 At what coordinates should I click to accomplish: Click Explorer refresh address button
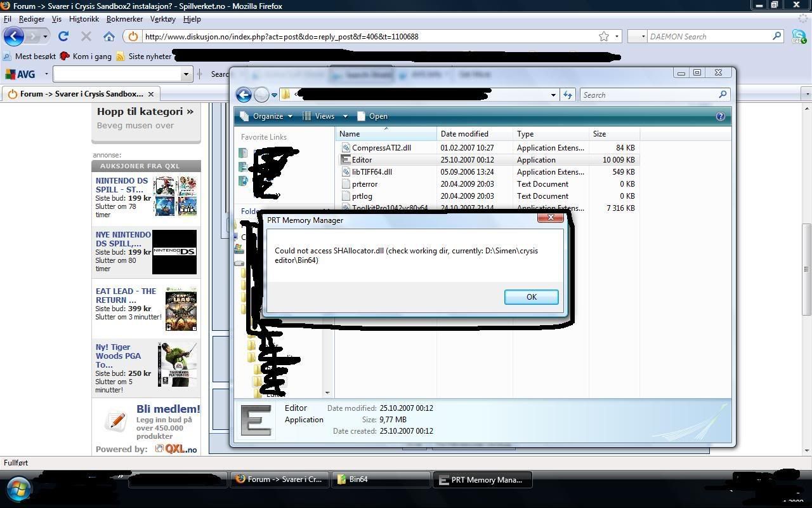568,95
